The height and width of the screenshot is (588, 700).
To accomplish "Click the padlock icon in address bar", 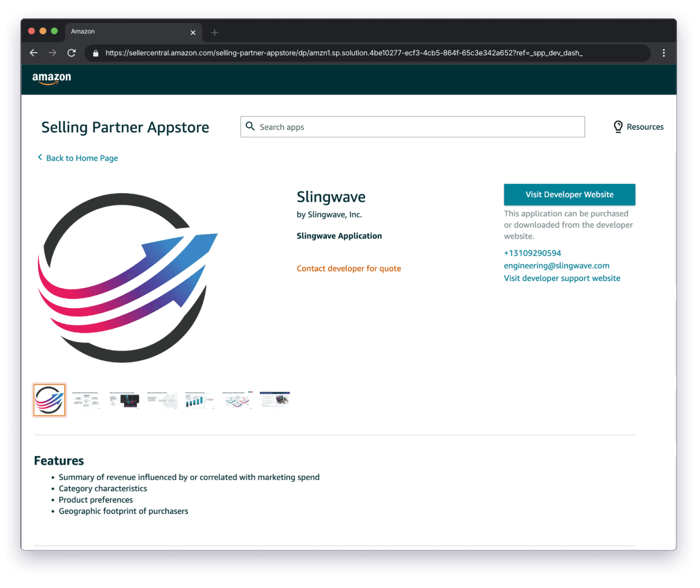I will [x=96, y=53].
